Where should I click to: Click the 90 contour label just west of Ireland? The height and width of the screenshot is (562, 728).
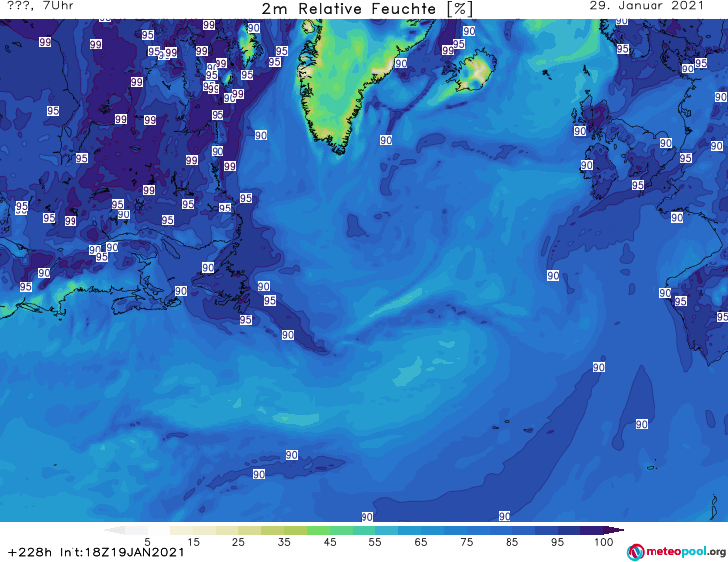[x=586, y=165]
